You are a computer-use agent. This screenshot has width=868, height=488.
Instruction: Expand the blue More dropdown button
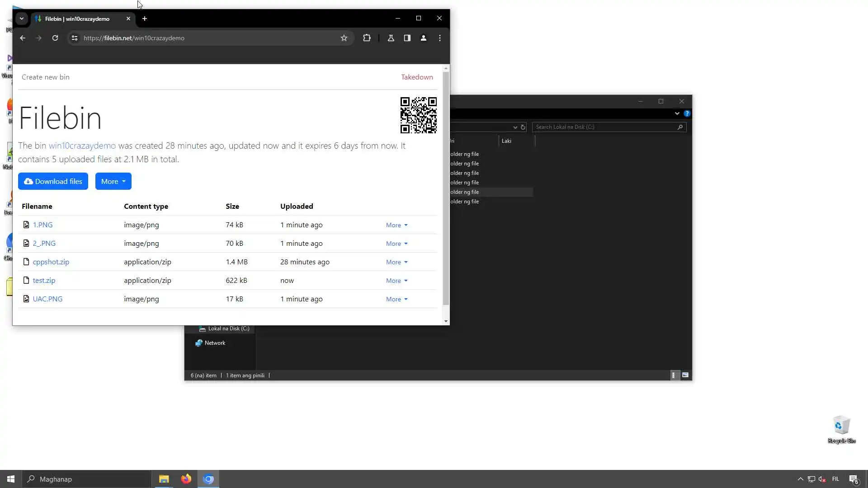coord(113,181)
